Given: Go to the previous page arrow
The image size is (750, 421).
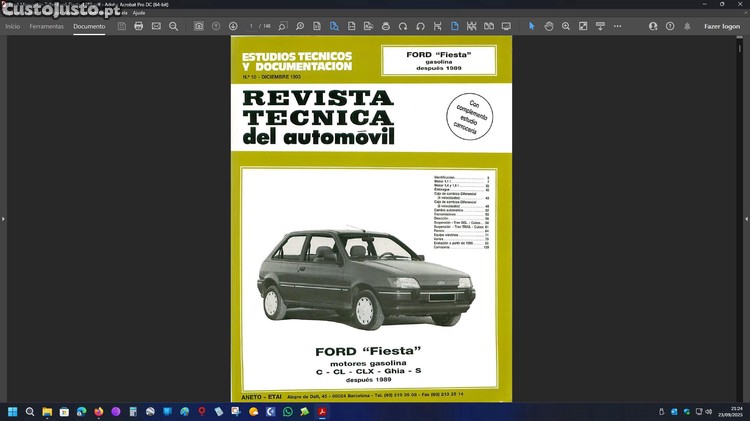Looking at the screenshot, I should [x=216, y=26].
